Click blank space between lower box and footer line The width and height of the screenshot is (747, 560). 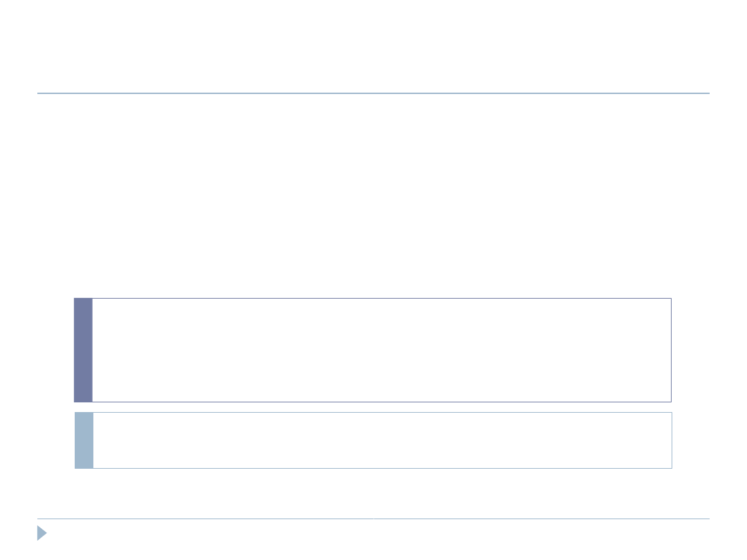tap(373, 494)
